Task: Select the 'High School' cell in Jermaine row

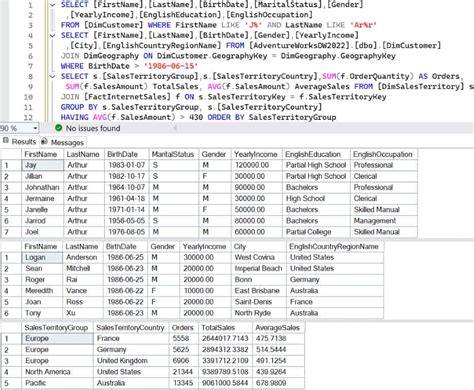Action: tap(316, 199)
